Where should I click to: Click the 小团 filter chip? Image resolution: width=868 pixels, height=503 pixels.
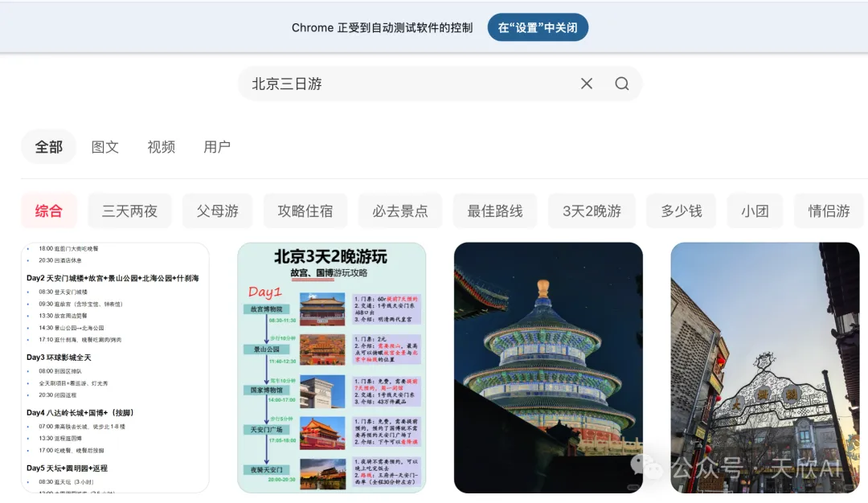click(755, 211)
